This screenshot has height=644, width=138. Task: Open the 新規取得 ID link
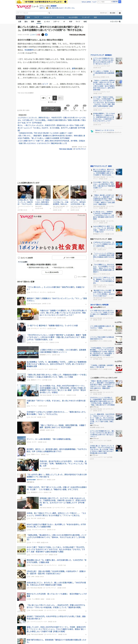coord(54,6)
